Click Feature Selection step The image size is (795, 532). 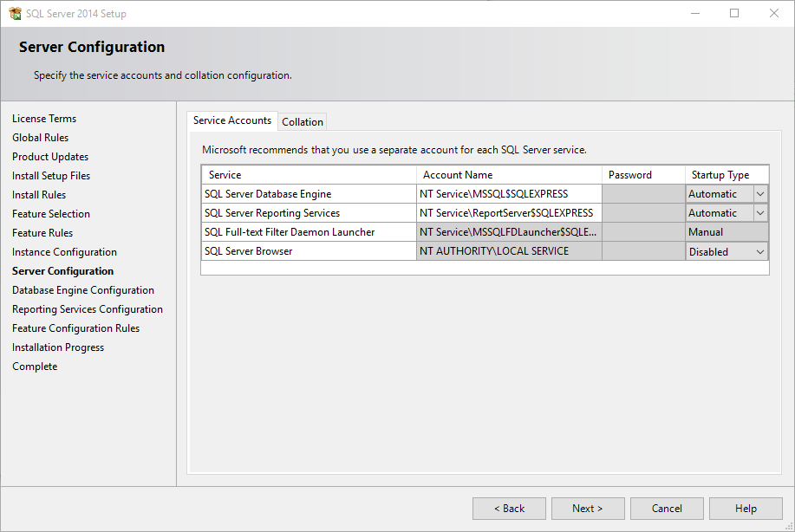[51, 214]
